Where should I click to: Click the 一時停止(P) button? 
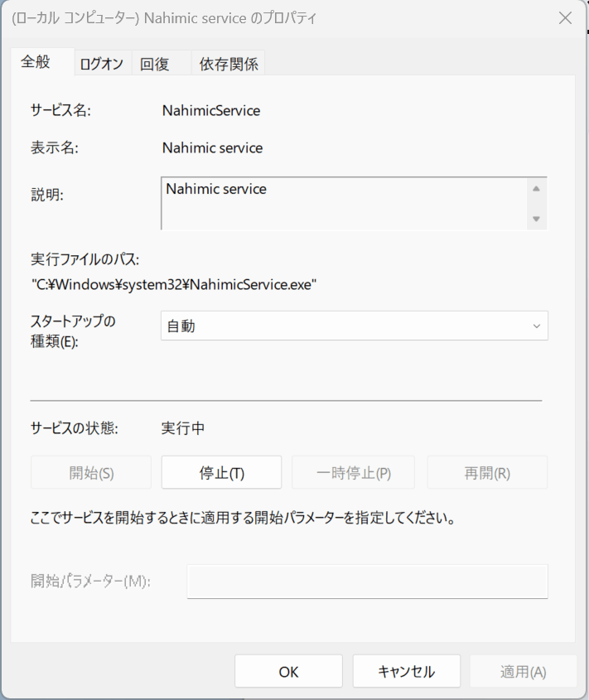[353, 473]
